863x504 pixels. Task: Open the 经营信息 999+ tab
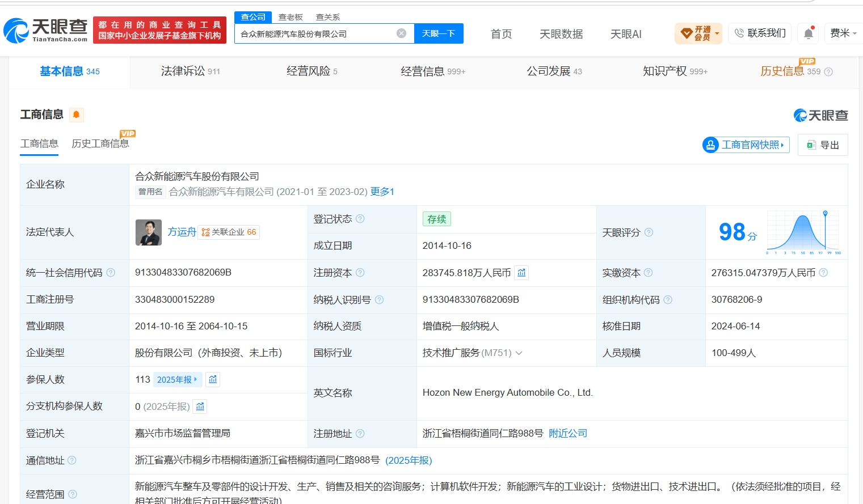tap(433, 71)
